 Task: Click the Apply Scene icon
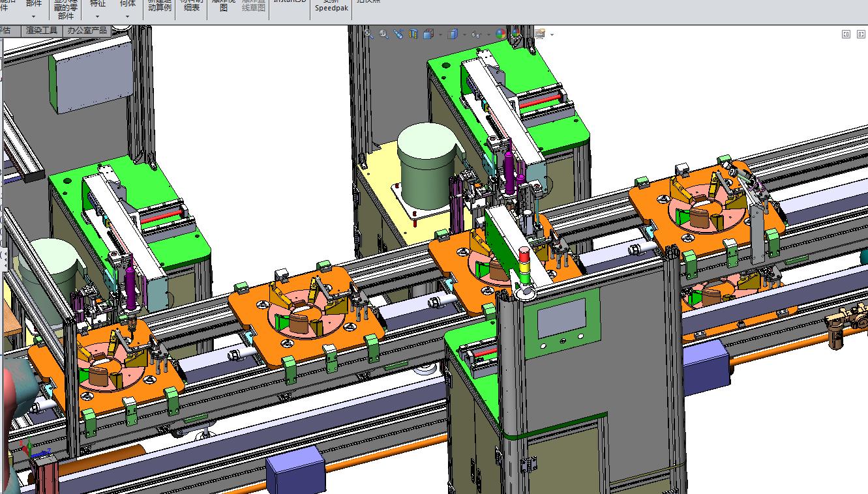[515, 34]
